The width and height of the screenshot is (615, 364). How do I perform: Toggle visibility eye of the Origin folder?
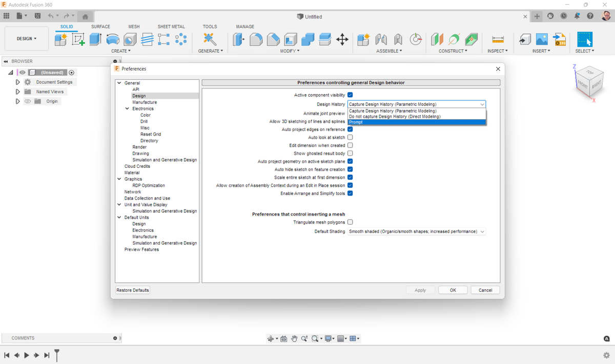[28, 101]
